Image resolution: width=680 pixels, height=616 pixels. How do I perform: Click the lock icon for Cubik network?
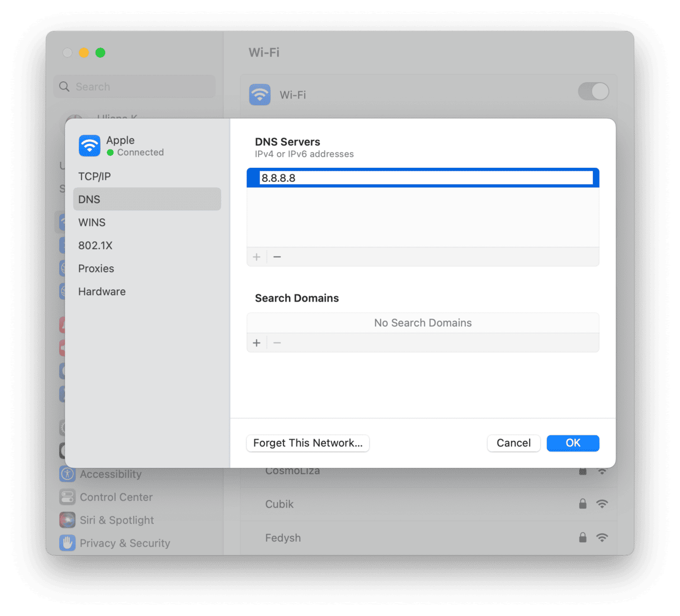point(583,504)
